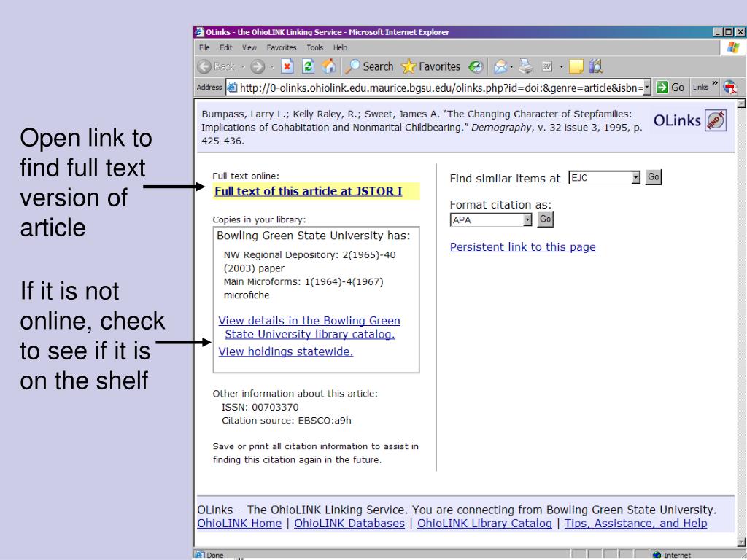Click the Windows flag logo in menu bar
747x560 pixels.
(x=733, y=47)
